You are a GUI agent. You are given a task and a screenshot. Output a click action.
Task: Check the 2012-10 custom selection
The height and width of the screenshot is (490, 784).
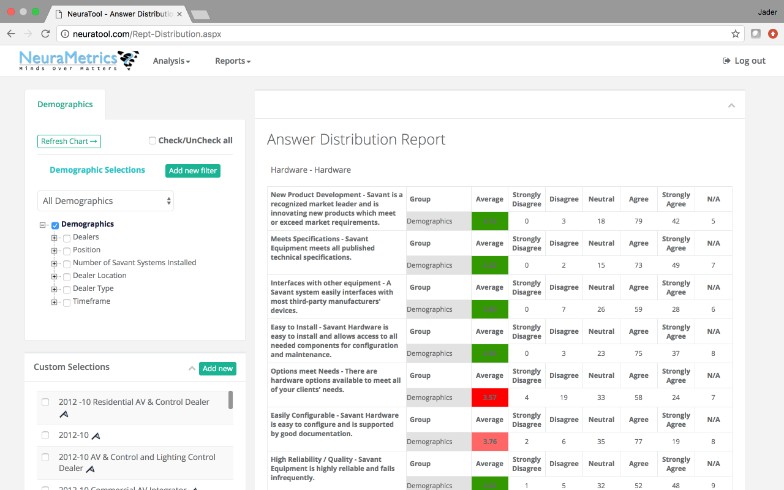click(x=45, y=435)
